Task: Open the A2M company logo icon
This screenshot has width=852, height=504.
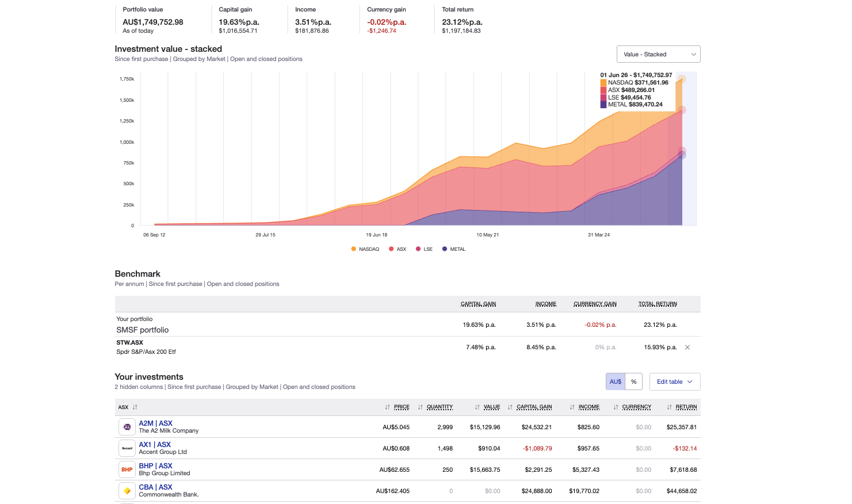Action: tap(127, 427)
